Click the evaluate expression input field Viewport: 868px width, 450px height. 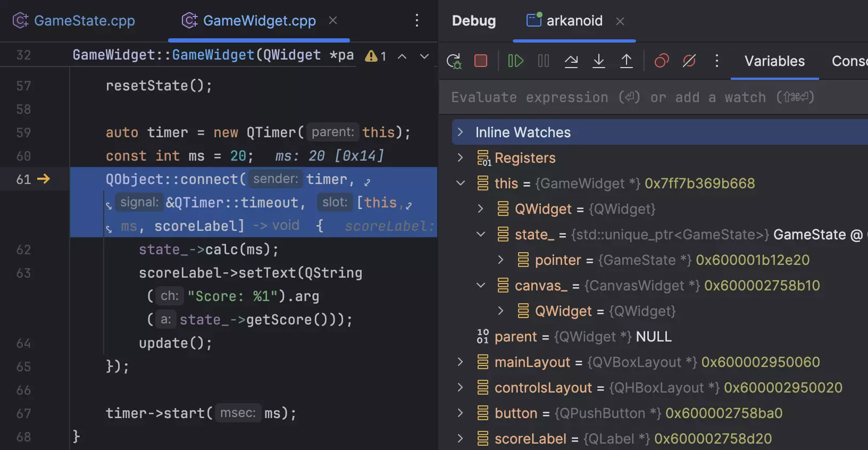(638, 97)
